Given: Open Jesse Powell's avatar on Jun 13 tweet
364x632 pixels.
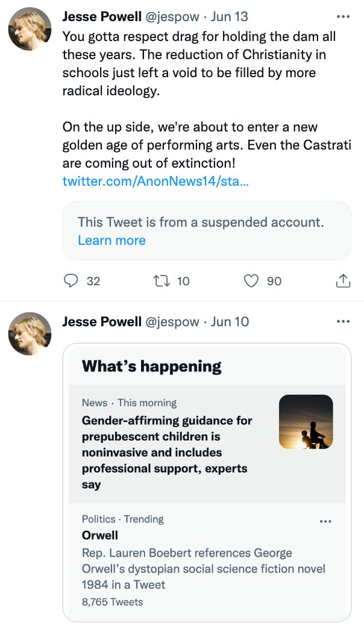Looking at the screenshot, I should tap(30, 28).
